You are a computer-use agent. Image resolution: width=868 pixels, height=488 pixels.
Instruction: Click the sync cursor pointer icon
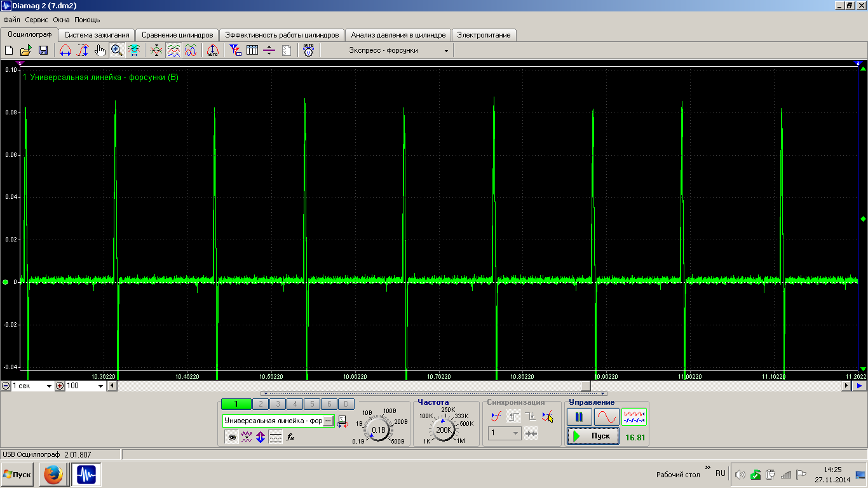pos(548,417)
